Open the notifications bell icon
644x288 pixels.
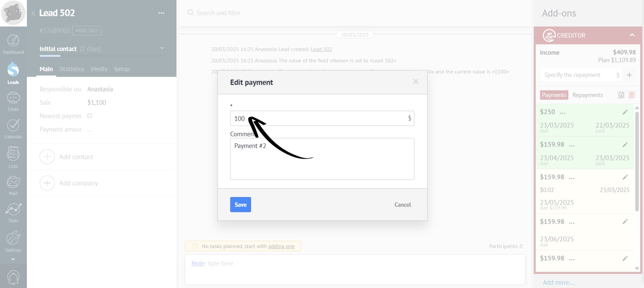(13, 277)
